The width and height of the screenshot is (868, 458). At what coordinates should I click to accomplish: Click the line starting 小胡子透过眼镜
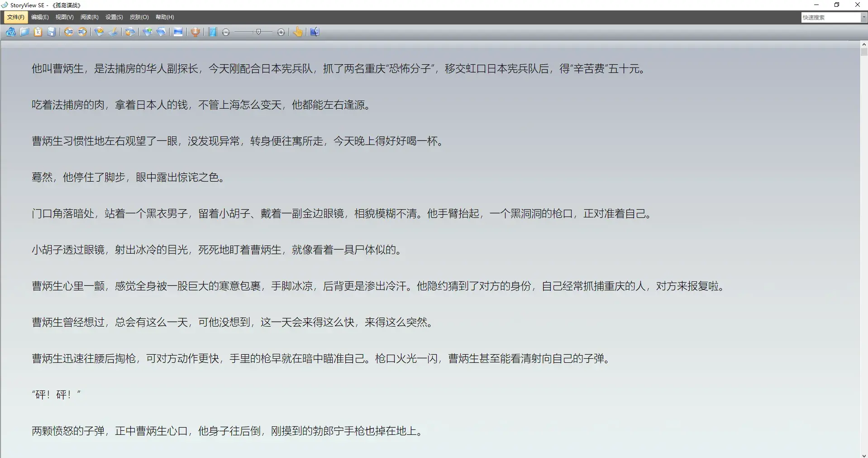coord(218,250)
